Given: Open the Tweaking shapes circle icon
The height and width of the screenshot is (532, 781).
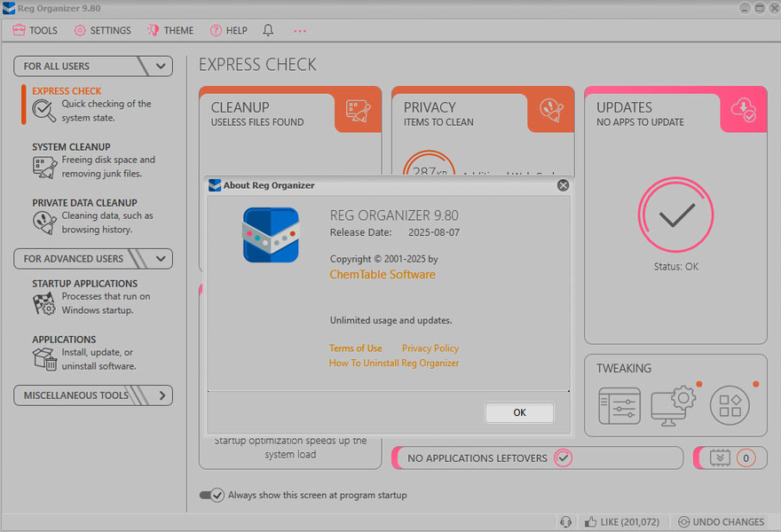Looking at the screenshot, I should pyautogui.click(x=730, y=405).
